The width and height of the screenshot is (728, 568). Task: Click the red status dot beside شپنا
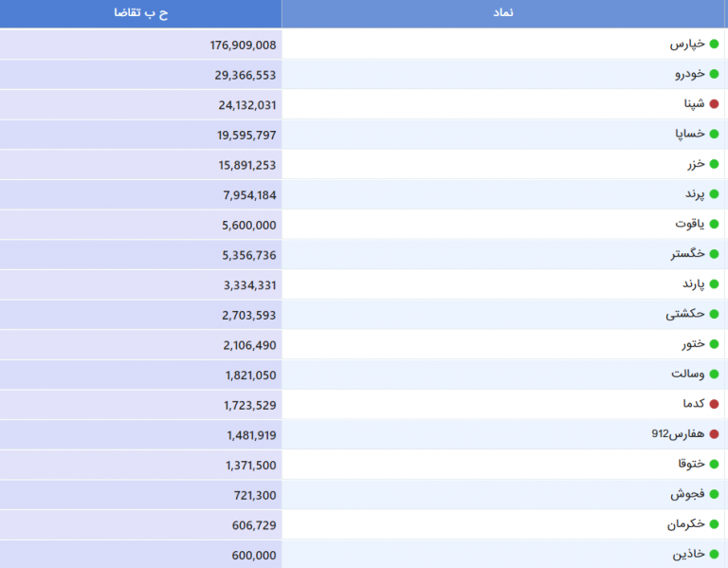(714, 103)
